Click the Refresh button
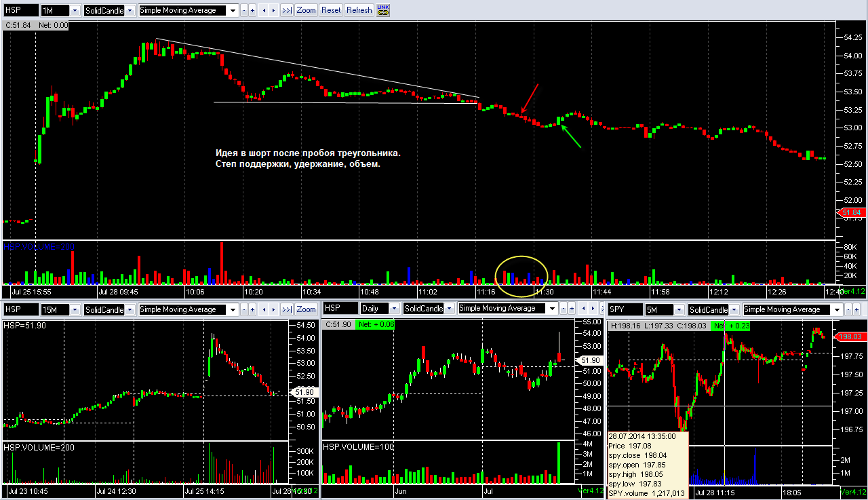The height and width of the screenshot is (500, 868). point(359,10)
